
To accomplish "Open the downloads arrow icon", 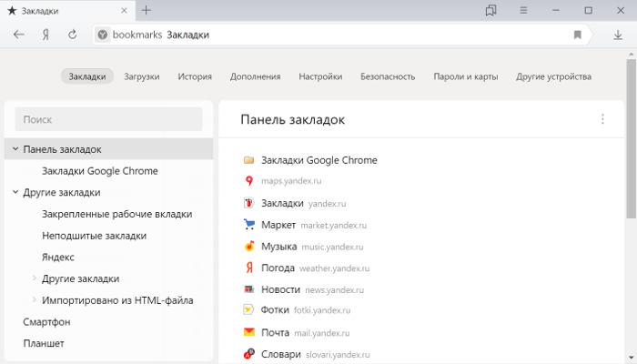I will pos(618,35).
